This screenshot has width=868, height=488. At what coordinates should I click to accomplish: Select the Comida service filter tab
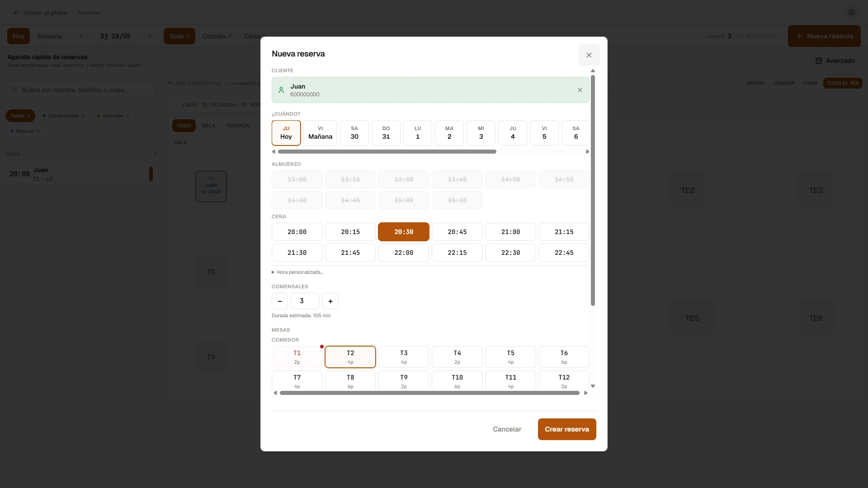pos(217,36)
